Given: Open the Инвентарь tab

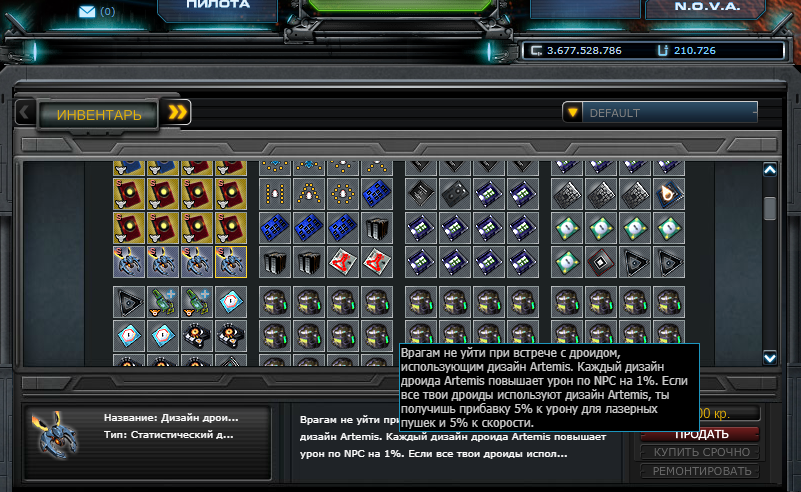Looking at the screenshot, I should click(x=99, y=114).
